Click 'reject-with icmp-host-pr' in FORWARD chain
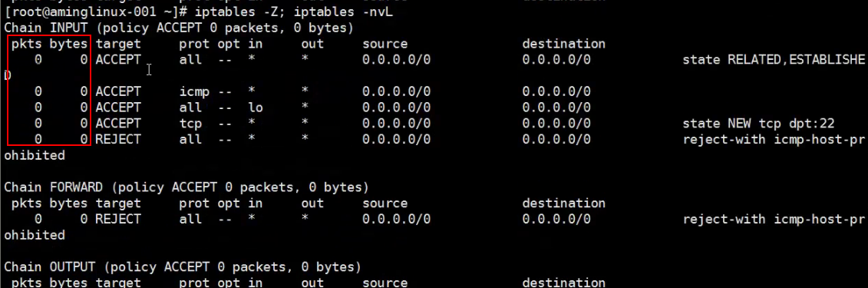 click(774, 220)
